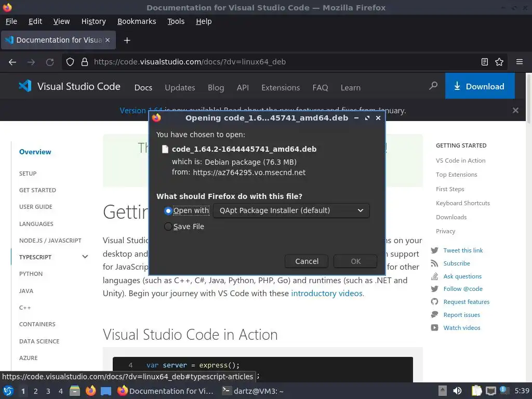This screenshot has height=399, width=532.
Task: Open the taskbar start menu icon
Action: pos(8,391)
